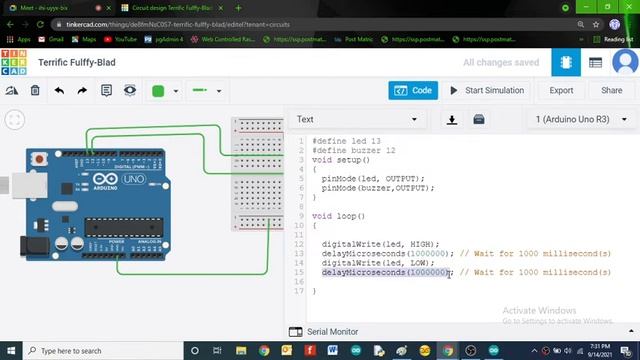Open OBS Studio from taskbar
This screenshot has width=640, height=360.
coord(471,351)
